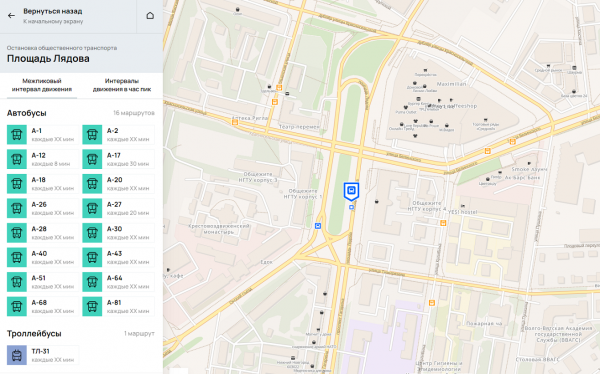Select the A-81 bus route

pos(119,306)
